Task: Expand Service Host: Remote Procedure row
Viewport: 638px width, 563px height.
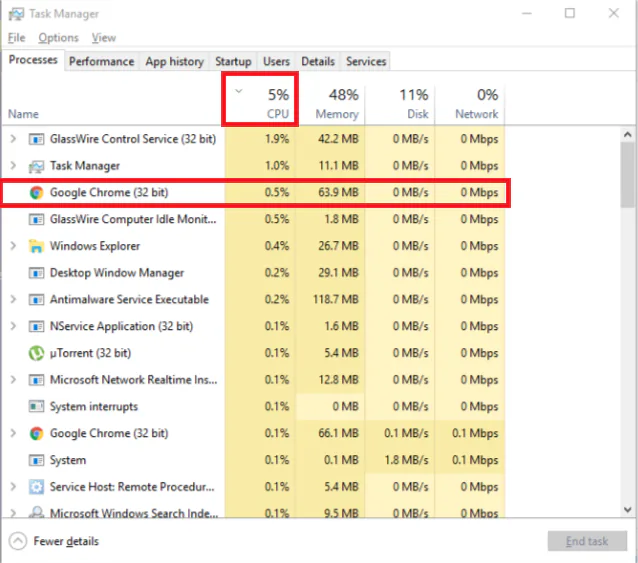Action: (13, 487)
